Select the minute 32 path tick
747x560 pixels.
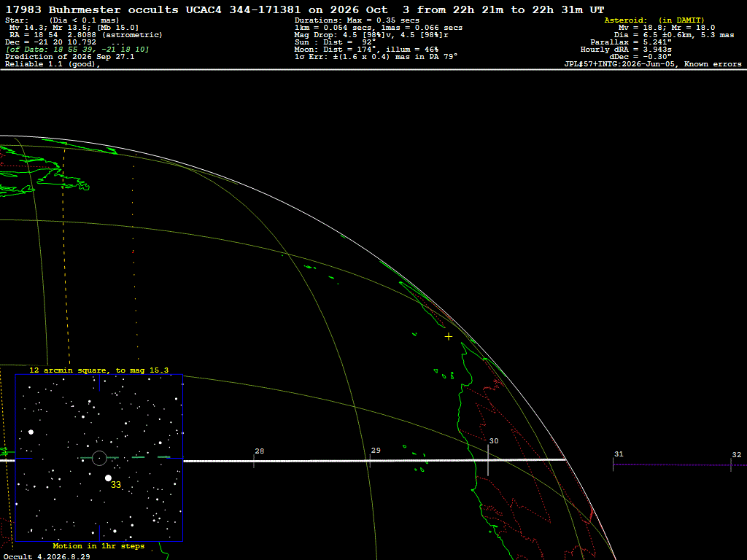tap(731, 465)
